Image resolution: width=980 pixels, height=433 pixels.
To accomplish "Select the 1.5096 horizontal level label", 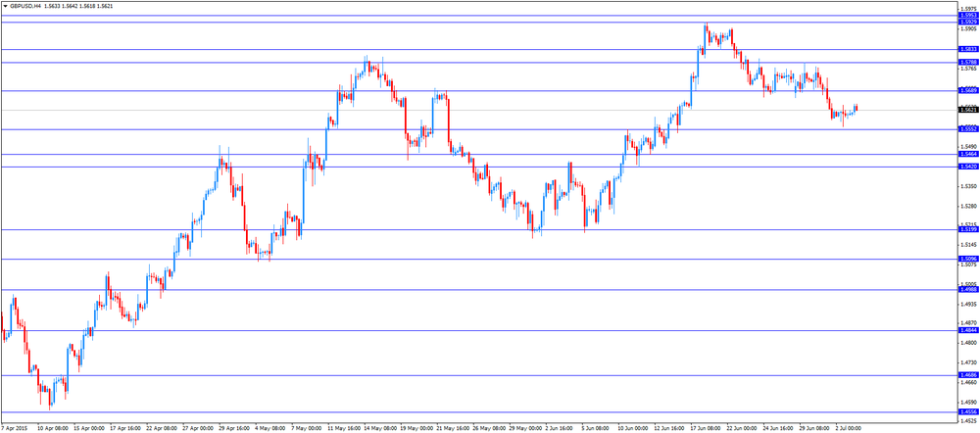I will [968, 259].
